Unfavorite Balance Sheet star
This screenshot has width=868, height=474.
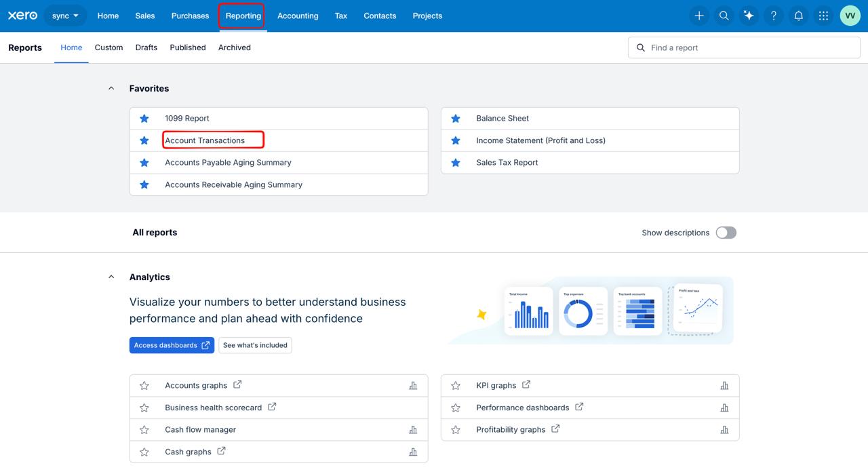(x=456, y=118)
